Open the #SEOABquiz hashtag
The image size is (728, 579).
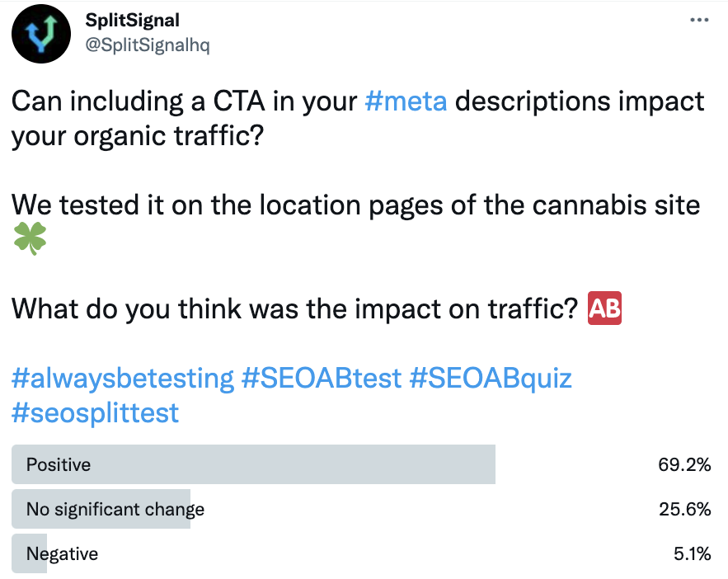[491, 378]
